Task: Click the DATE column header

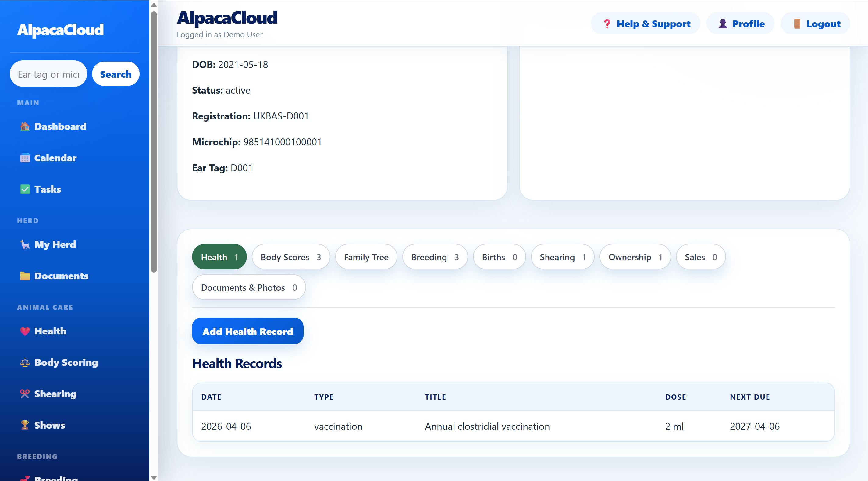Action: [211, 397]
